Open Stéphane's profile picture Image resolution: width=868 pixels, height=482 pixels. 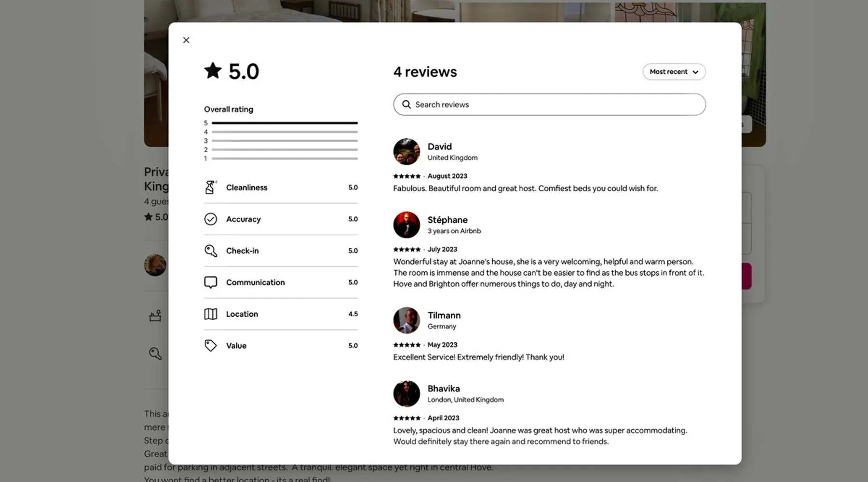tap(407, 225)
